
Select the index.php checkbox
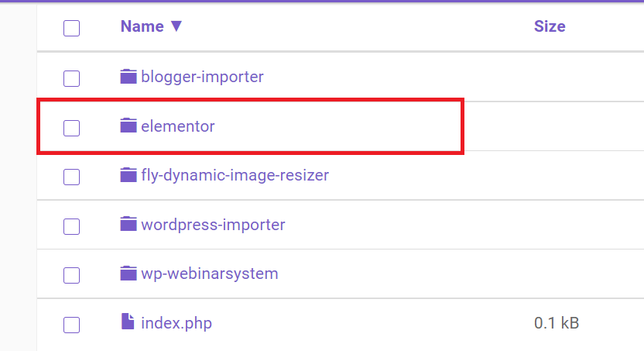pyautogui.click(x=71, y=325)
